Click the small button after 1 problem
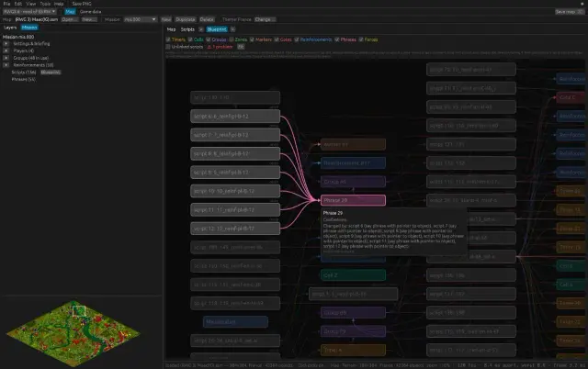Image resolution: width=588 pixels, height=369 pixels. pos(241,47)
